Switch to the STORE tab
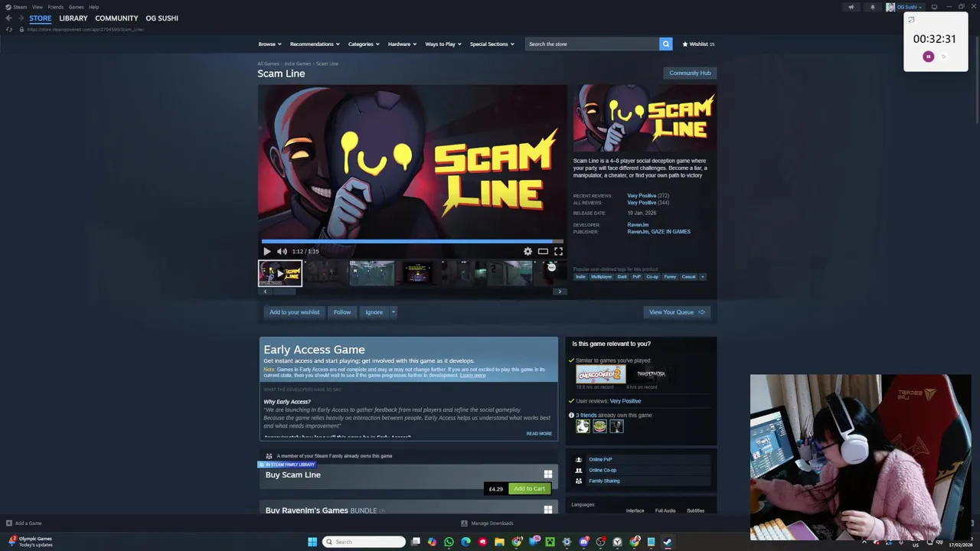Viewport: 980px width, 551px height. (41, 18)
